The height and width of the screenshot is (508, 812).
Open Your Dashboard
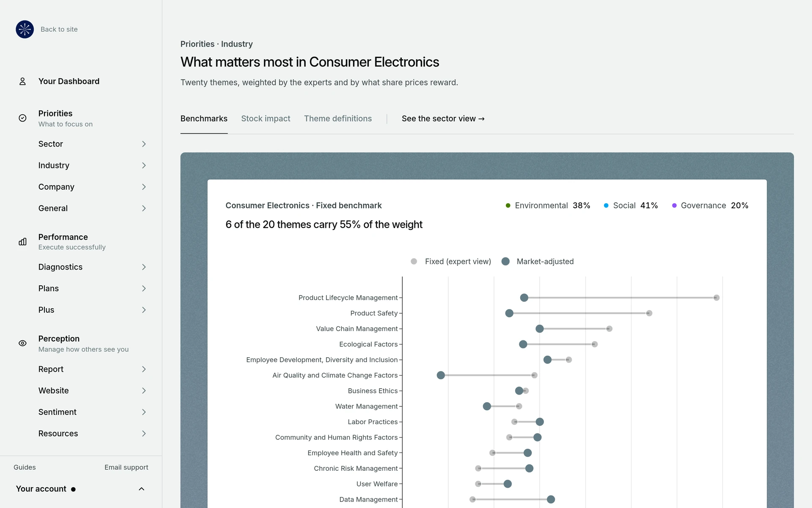coord(69,81)
